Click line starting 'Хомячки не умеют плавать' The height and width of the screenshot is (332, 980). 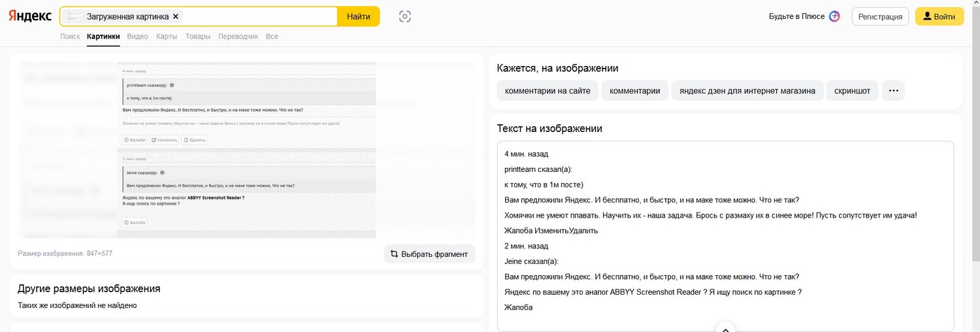coord(711,215)
